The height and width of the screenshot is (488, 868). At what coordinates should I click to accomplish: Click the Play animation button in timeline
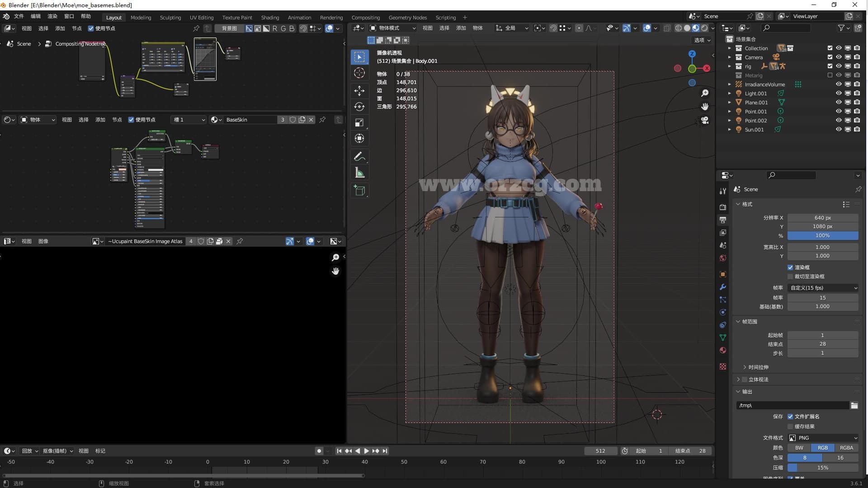[366, 451]
